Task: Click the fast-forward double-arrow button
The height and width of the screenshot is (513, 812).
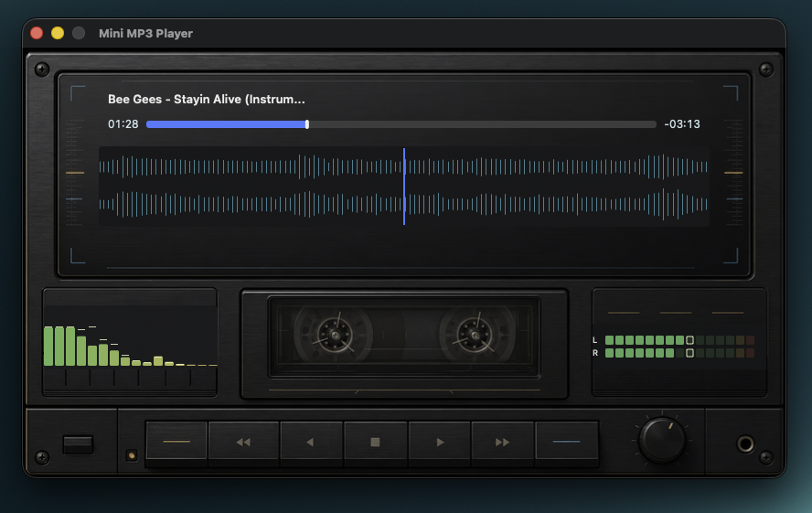Action: pos(502,441)
